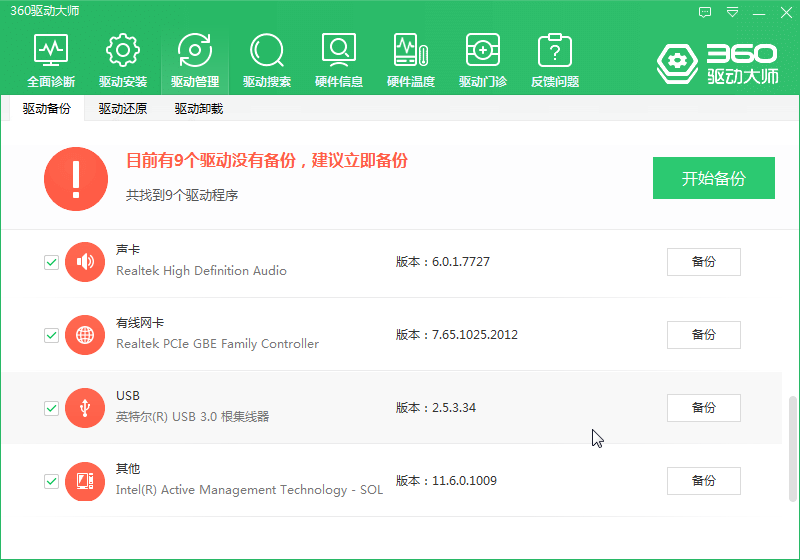Open the 全面诊断 full diagnosis section
The image size is (800, 560).
click(51, 60)
